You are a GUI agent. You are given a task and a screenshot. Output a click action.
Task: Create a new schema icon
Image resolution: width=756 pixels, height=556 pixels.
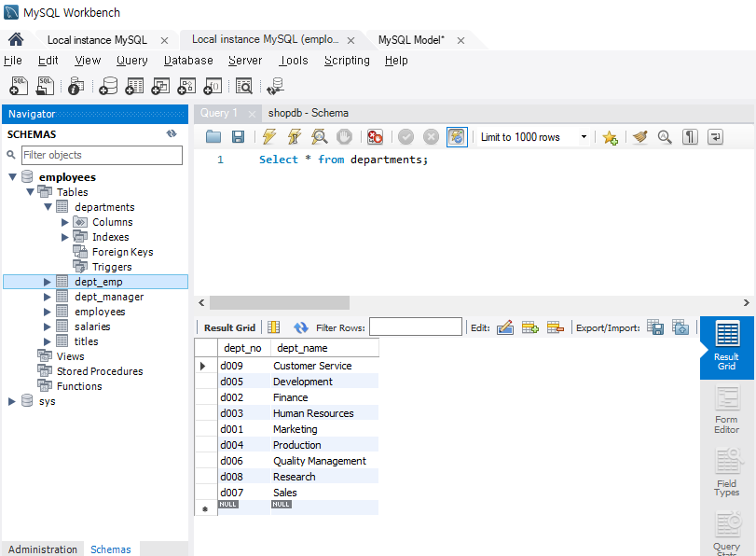pos(108,86)
